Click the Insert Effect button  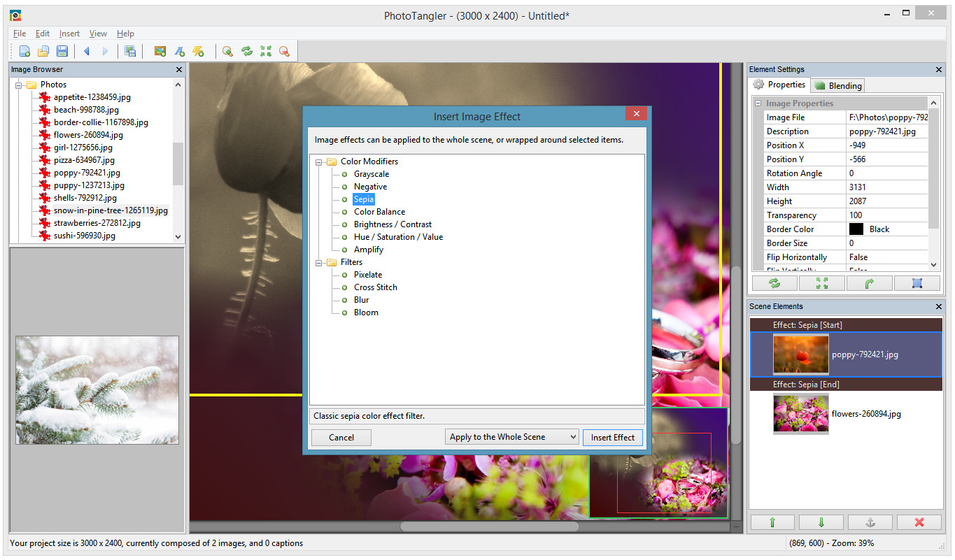[612, 436]
